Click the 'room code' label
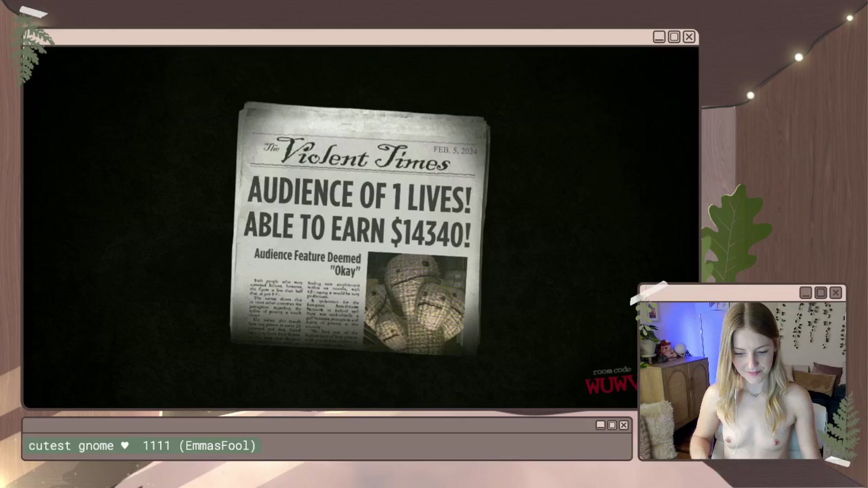 [x=612, y=371]
